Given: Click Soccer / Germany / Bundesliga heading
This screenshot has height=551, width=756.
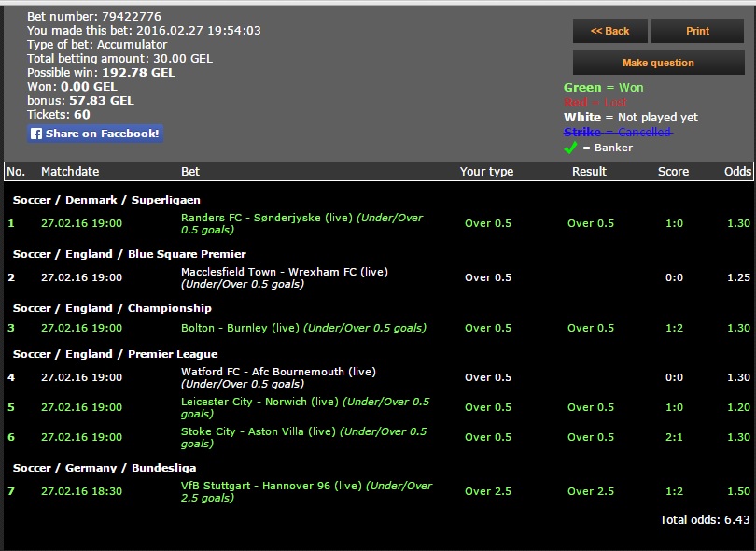Looking at the screenshot, I should coord(105,468).
